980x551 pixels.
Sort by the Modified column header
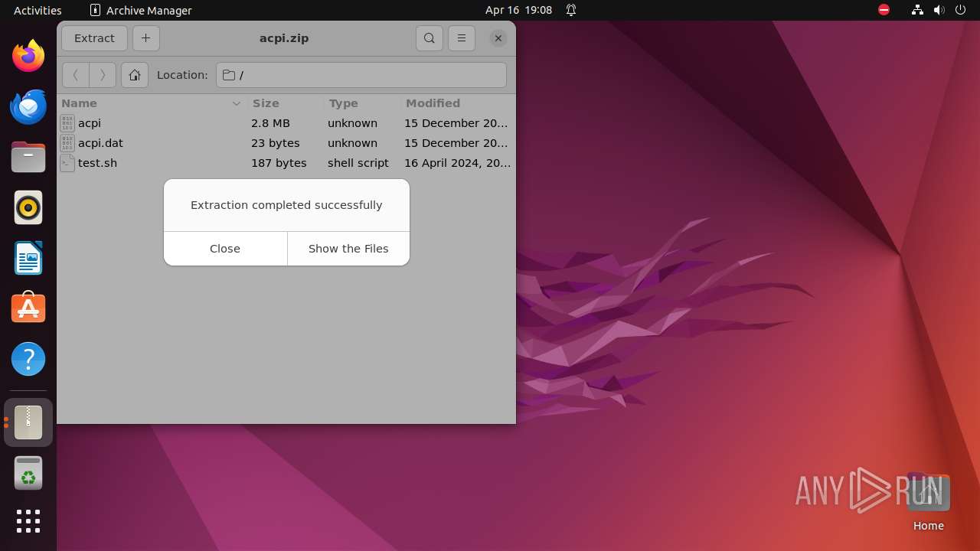(x=458, y=103)
